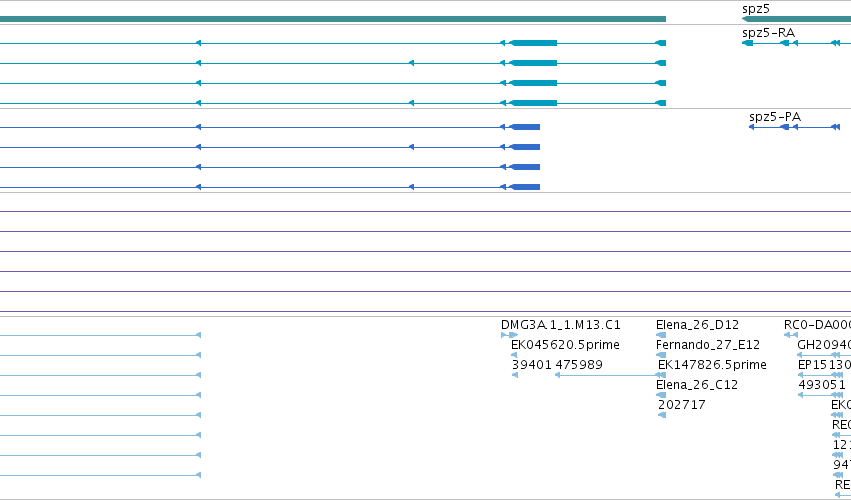Image resolution: width=851 pixels, height=500 pixels.
Task: Select the alignment glyph under EP1513
Action: click(x=821, y=375)
